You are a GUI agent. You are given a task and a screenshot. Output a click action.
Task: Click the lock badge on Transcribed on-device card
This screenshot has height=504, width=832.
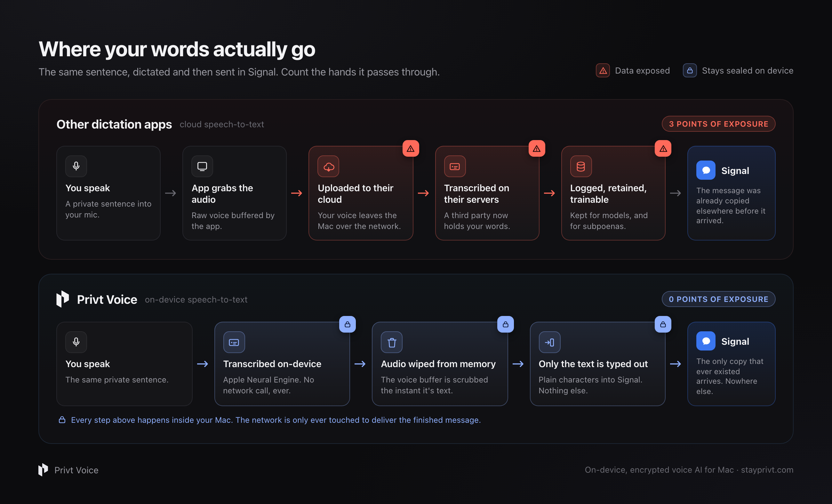pos(348,324)
